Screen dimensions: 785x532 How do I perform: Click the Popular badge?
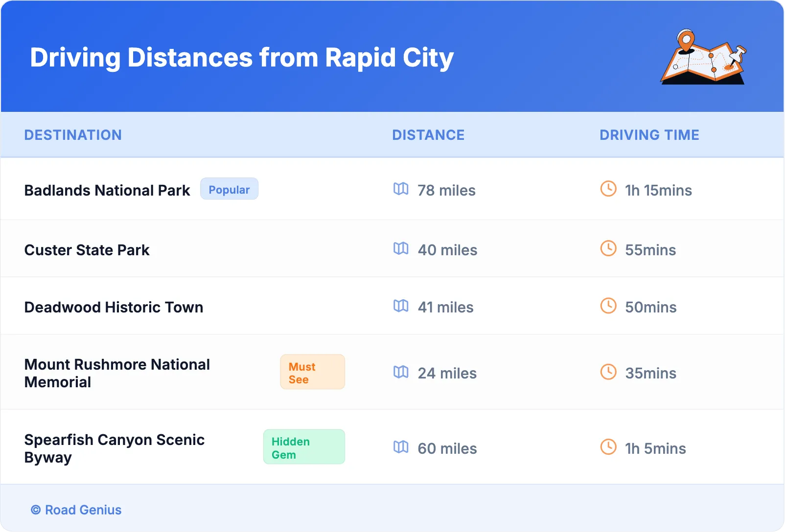tap(229, 189)
